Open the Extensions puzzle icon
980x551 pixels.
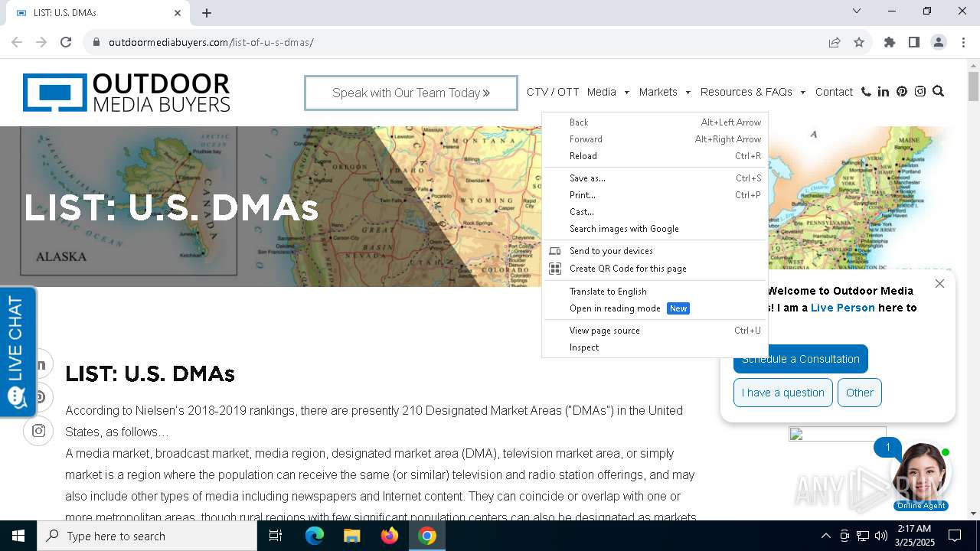pos(890,42)
